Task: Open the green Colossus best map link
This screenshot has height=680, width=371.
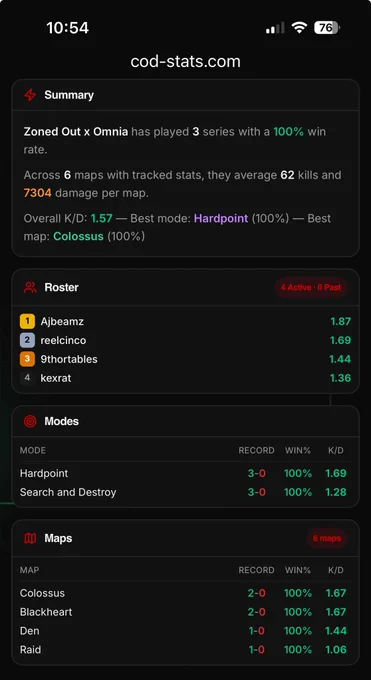Action: coord(79,236)
